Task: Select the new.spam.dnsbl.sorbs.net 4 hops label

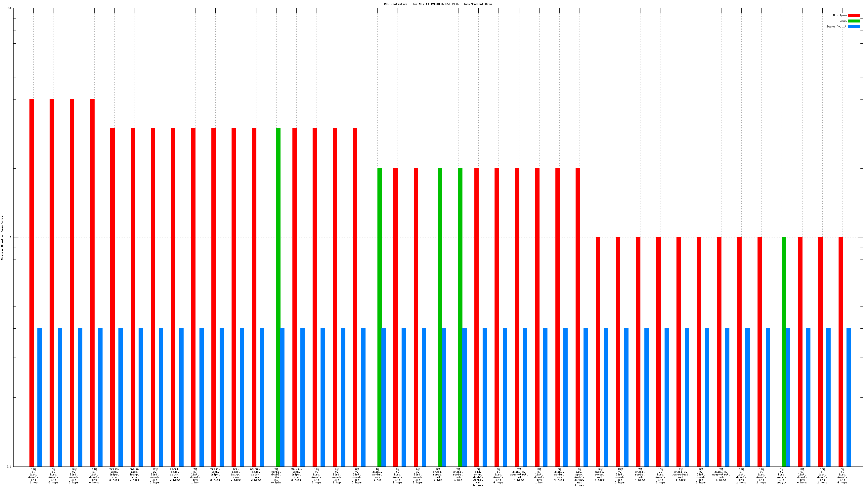Action: point(579,477)
